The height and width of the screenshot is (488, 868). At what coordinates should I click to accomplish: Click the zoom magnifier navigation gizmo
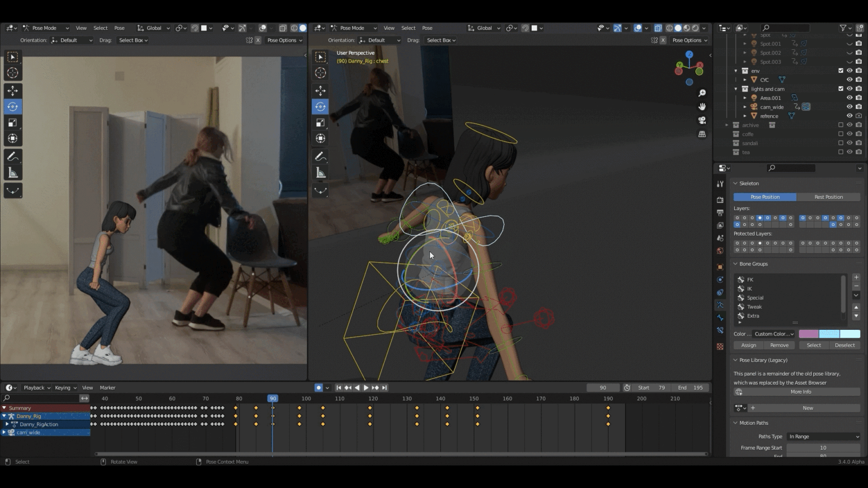click(x=702, y=93)
